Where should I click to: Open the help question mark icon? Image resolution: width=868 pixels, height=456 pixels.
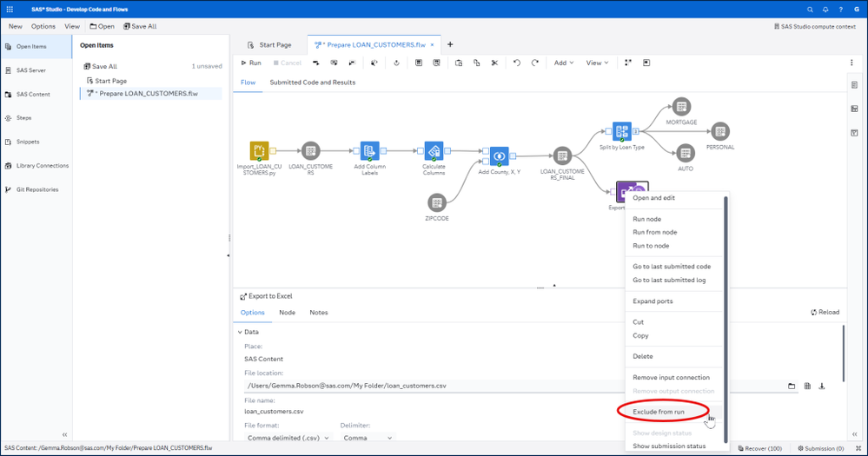841,10
